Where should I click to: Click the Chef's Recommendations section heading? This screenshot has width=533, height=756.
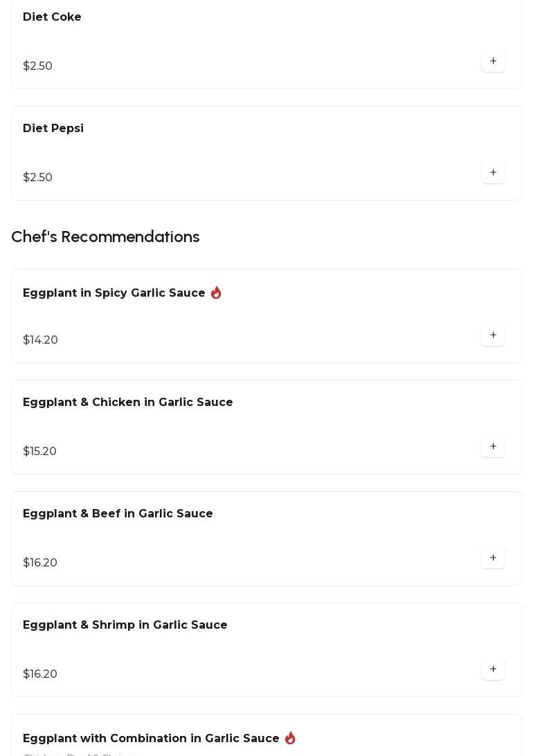pyautogui.click(x=105, y=237)
